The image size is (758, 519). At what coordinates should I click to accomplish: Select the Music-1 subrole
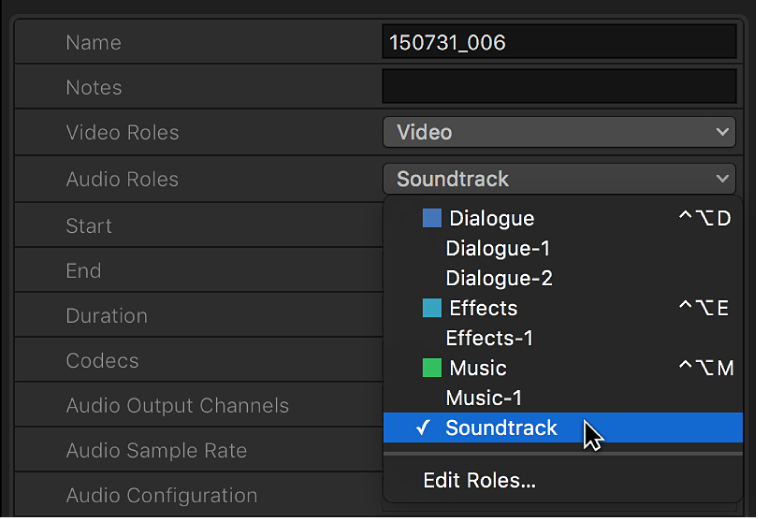[484, 398]
